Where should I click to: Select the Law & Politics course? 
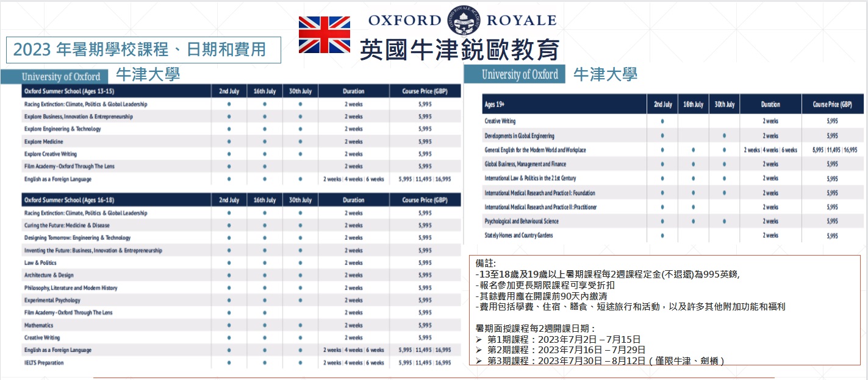click(40, 263)
